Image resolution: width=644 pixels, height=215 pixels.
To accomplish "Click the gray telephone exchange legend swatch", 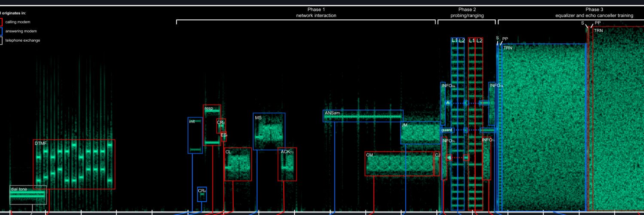I will 1,40.
